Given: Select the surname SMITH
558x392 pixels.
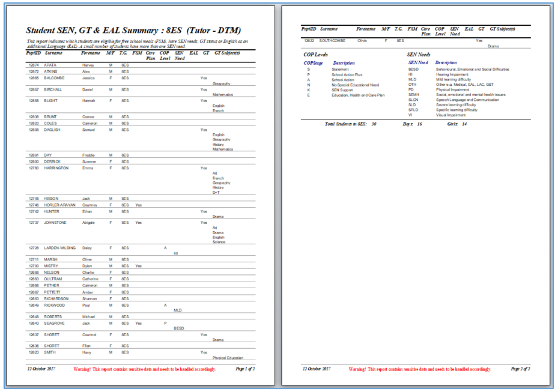Looking at the screenshot, I should click(50, 352).
